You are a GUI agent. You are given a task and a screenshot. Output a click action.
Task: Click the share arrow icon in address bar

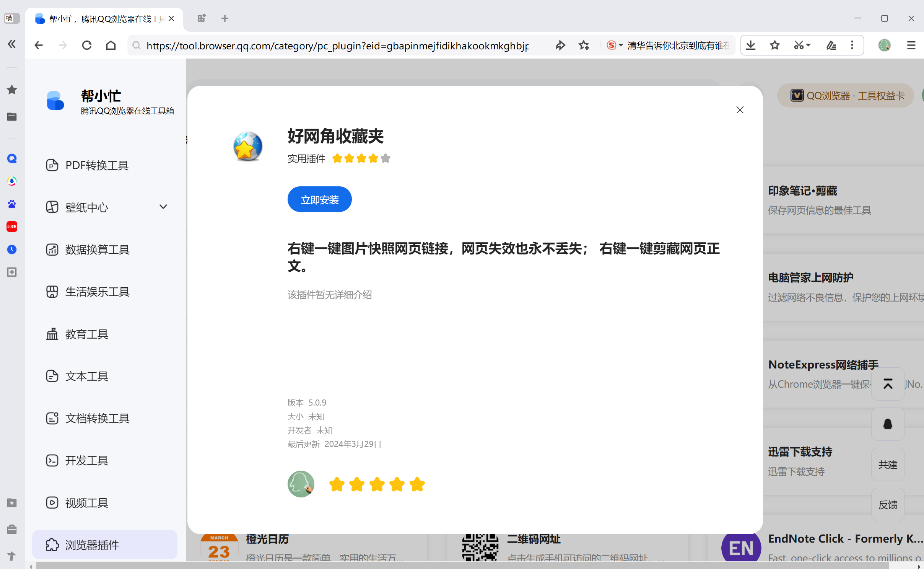pos(560,45)
